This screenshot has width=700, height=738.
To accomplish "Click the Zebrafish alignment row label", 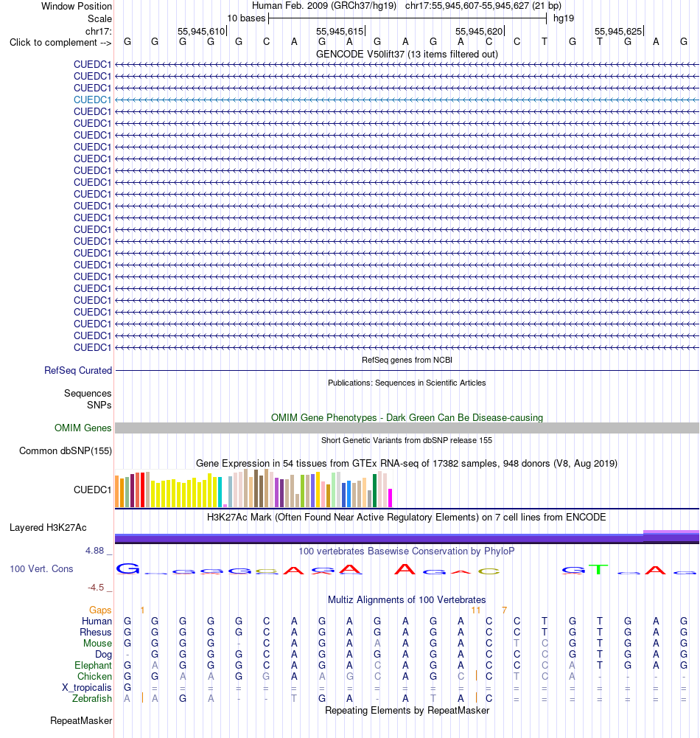I will 91,698.
